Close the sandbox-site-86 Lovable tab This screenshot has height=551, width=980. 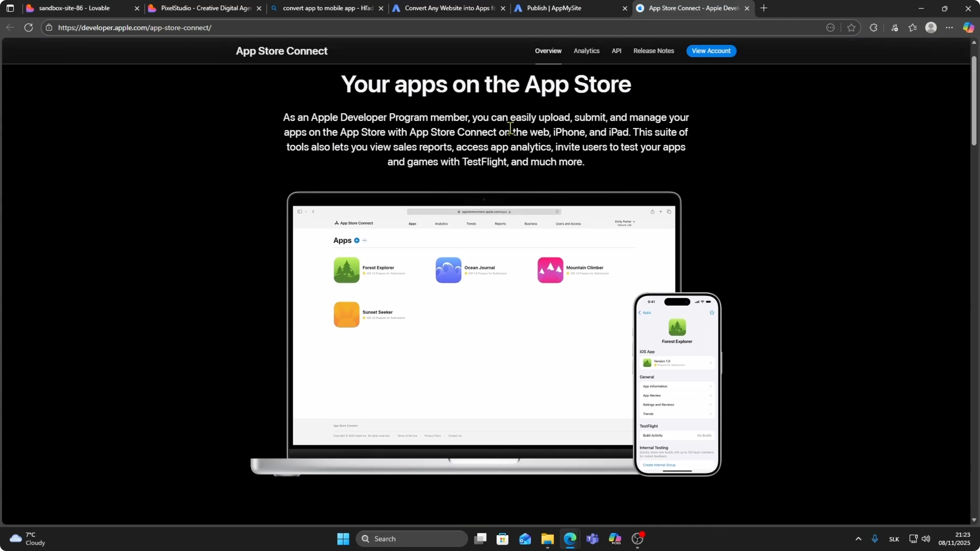click(137, 8)
